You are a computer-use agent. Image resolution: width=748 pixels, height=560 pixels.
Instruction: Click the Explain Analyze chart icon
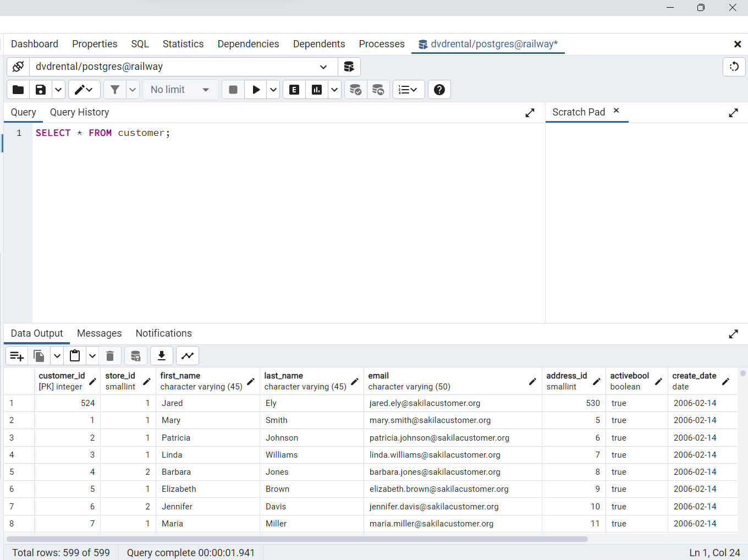pyautogui.click(x=317, y=90)
